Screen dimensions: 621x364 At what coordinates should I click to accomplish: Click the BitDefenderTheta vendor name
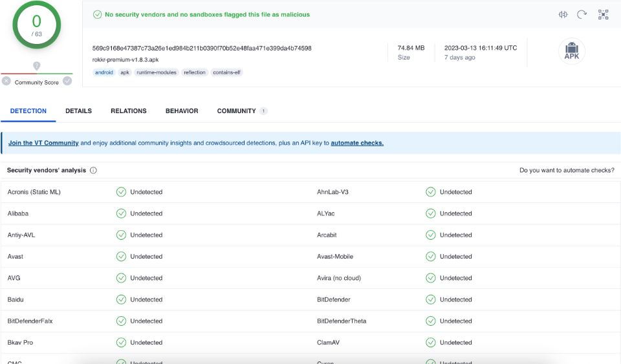pos(342,321)
